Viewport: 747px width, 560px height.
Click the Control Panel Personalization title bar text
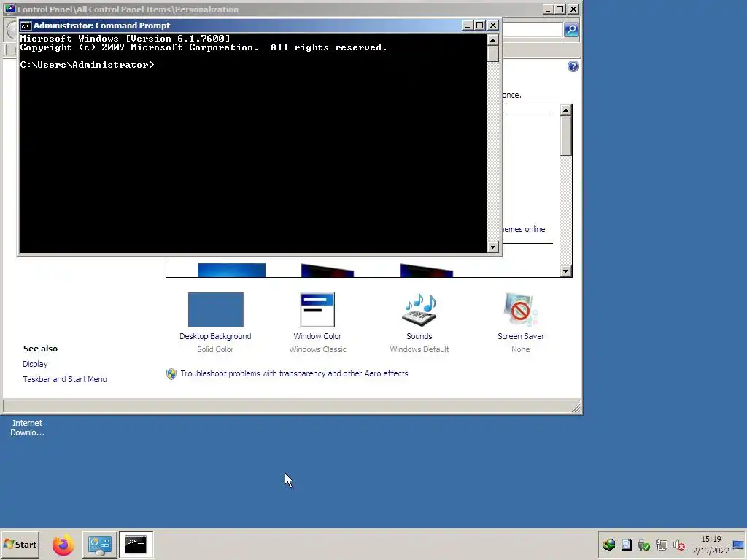128,9
